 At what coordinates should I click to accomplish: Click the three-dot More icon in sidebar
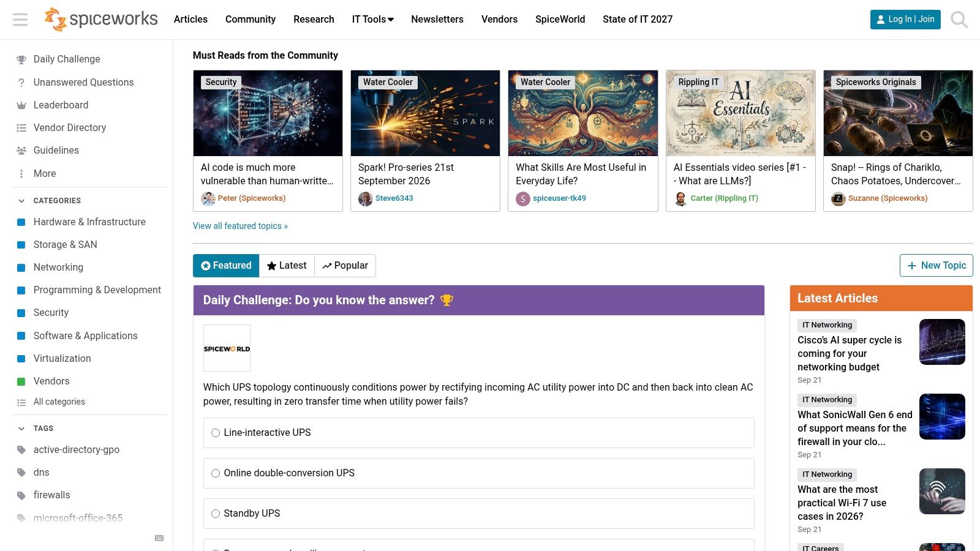click(21, 174)
